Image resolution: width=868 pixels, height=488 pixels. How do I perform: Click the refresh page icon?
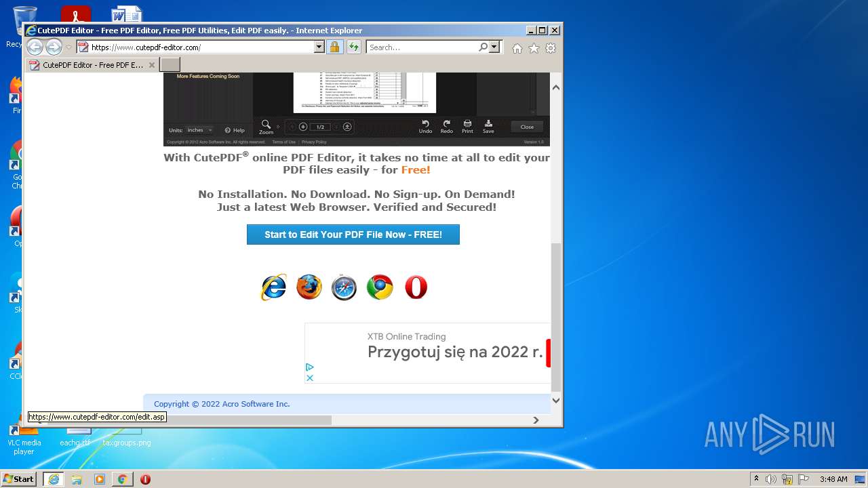pos(353,47)
